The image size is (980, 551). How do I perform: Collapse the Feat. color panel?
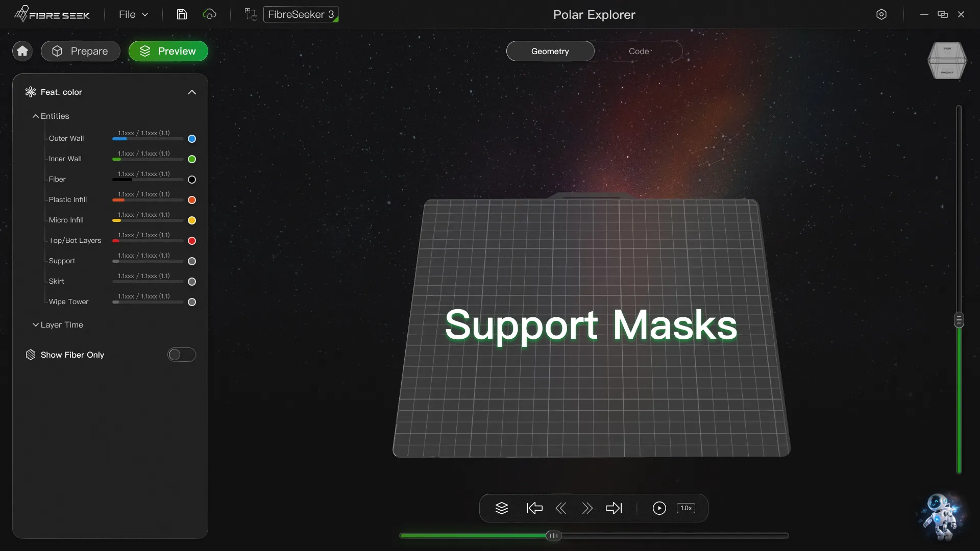(x=191, y=92)
